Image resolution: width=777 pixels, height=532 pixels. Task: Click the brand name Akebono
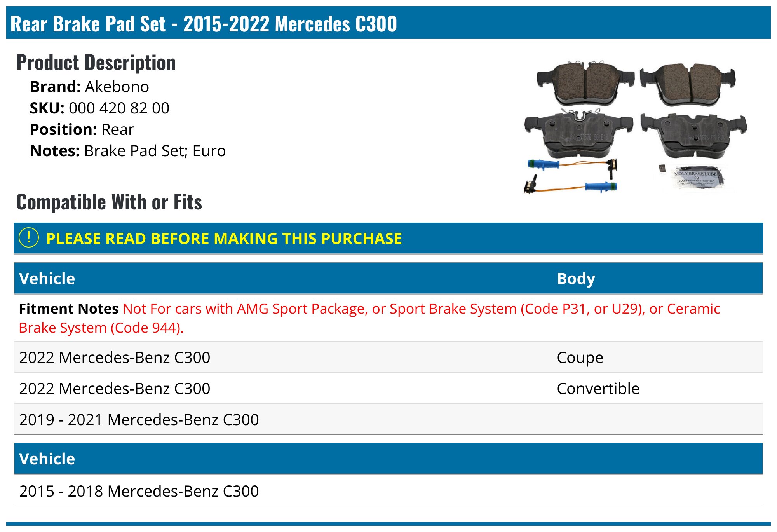click(117, 87)
